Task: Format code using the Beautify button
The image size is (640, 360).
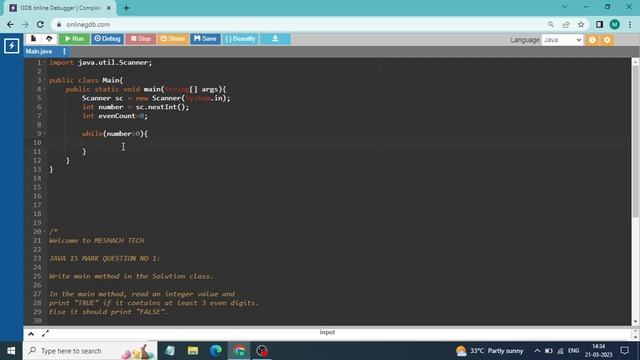Action: click(240, 39)
